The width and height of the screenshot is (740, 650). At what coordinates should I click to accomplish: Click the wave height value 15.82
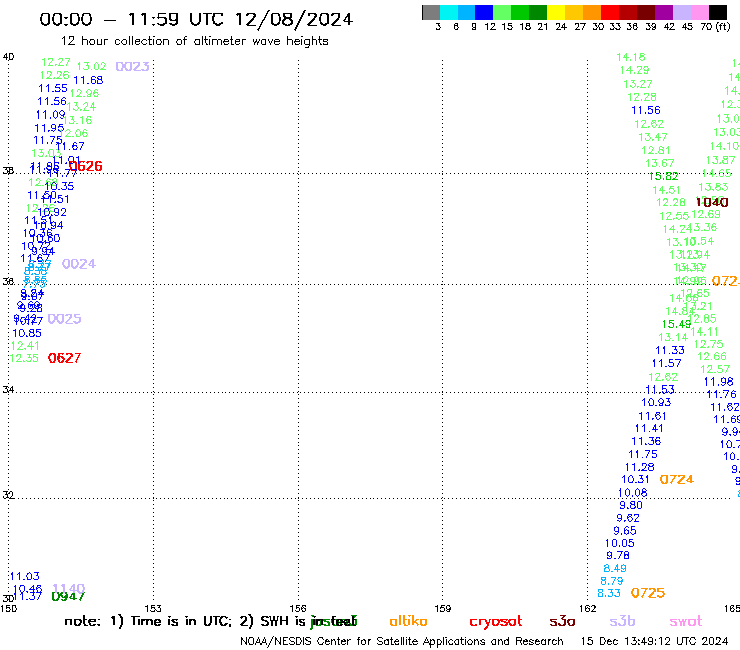coord(664,177)
